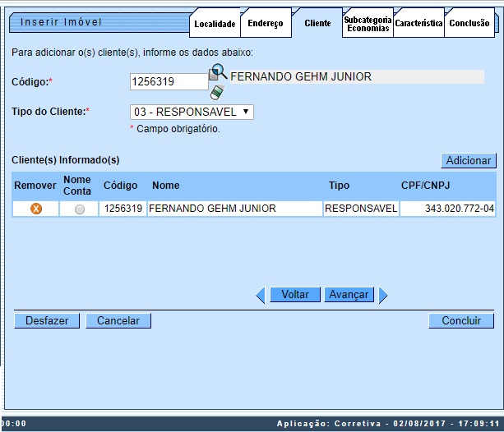Select the Cliente tab
The image size is (504, 432).
(x=317, y=24)
